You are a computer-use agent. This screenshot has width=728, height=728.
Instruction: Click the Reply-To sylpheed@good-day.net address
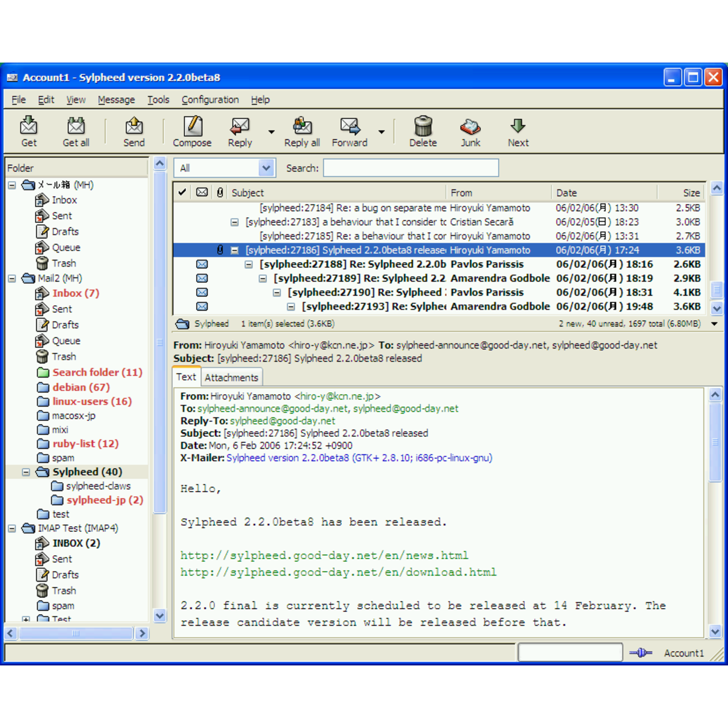tap(283, 421)
